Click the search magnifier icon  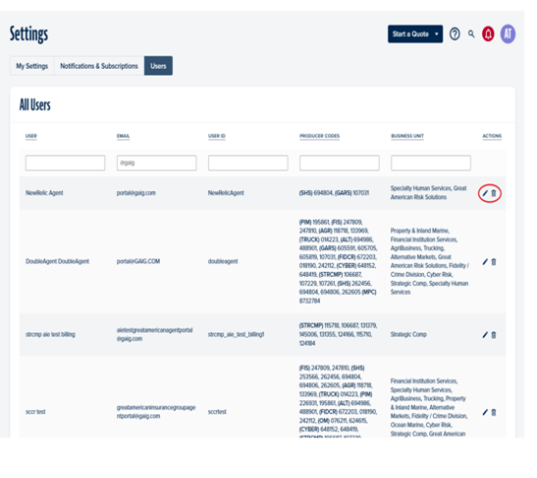point(471,34)
